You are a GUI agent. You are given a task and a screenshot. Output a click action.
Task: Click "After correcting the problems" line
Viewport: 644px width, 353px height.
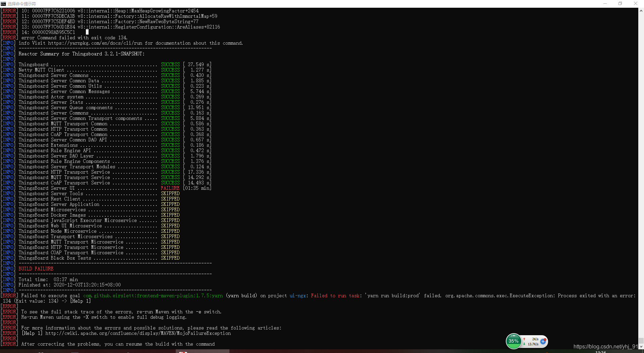(118, 344)
